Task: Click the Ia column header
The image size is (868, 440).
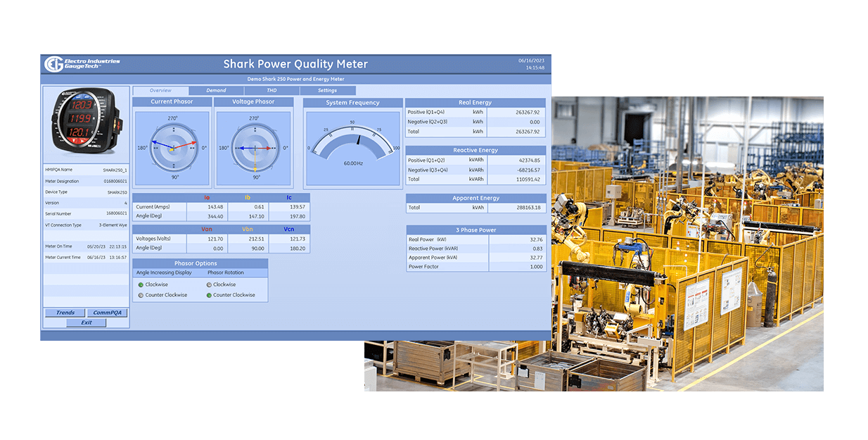Action: tap(207, 198)
